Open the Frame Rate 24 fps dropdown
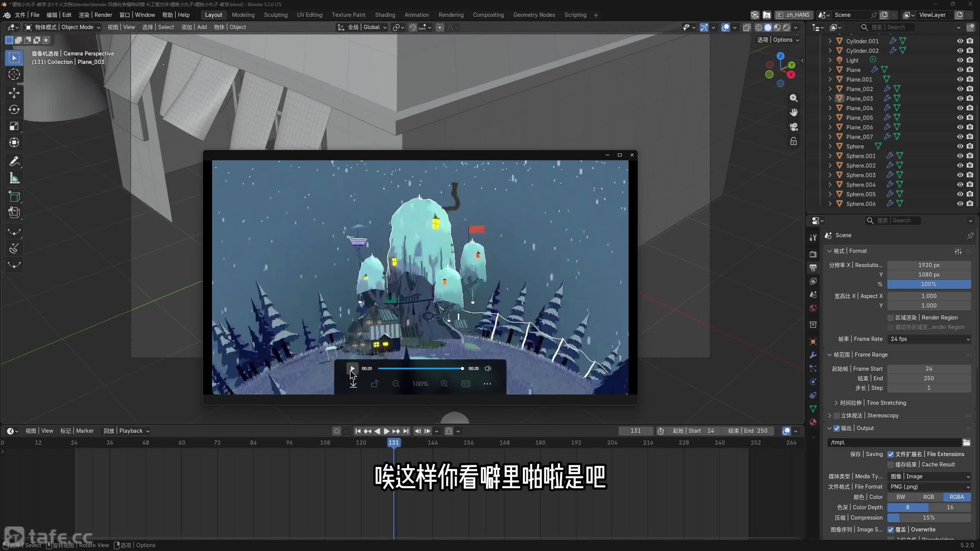980x551 pixels. 929,339
